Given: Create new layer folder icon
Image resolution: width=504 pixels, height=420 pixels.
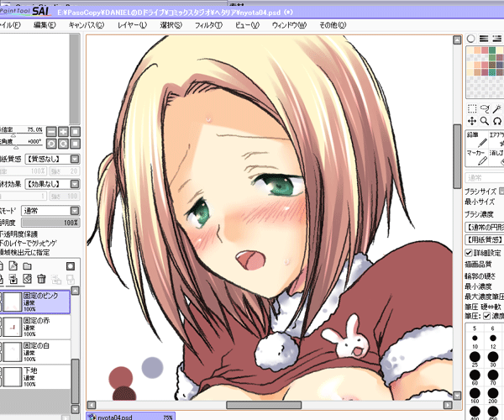Looking at the screenshot, I should (28, 266).
